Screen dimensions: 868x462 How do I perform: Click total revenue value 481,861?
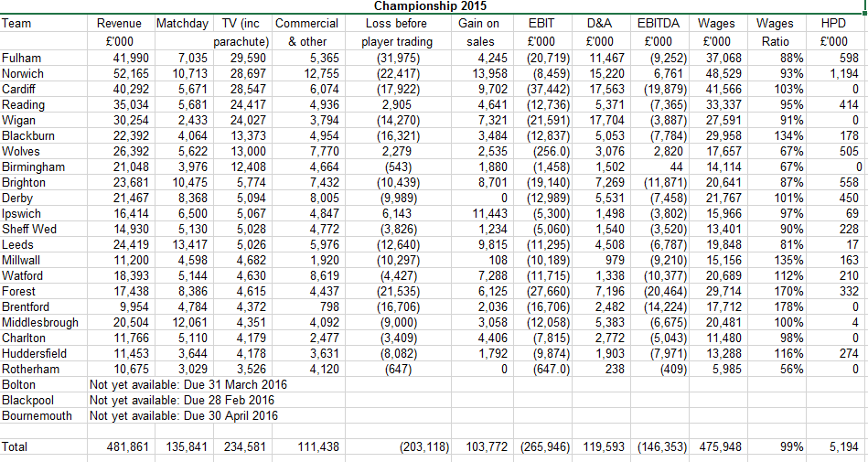(x=127, y=446)
